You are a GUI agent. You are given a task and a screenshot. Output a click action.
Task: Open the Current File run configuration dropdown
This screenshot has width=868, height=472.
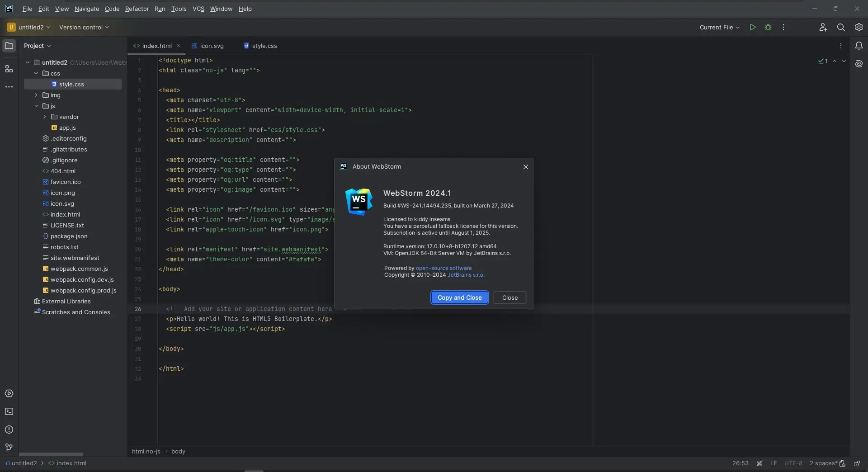[x=720, y=27]
